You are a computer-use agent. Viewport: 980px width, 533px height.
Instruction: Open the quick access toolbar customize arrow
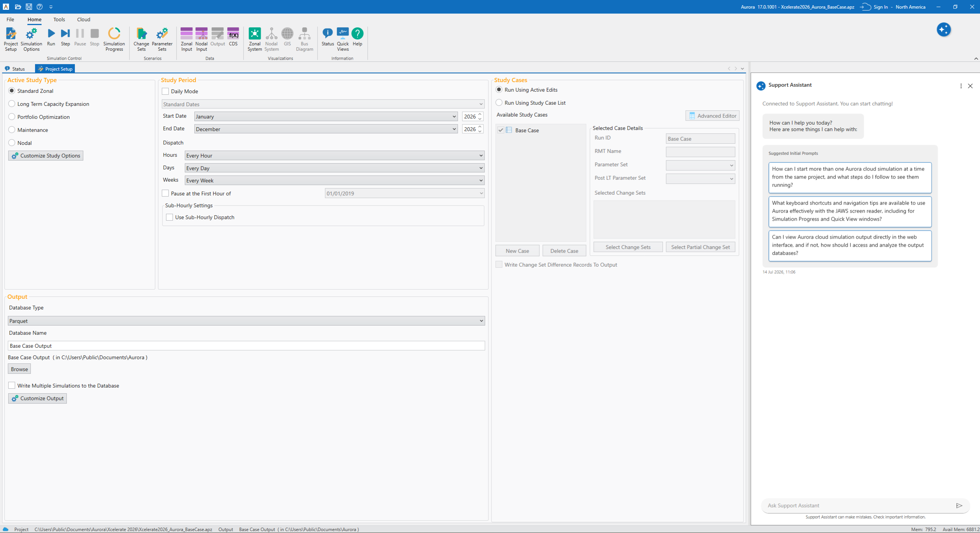pos(51,7)
